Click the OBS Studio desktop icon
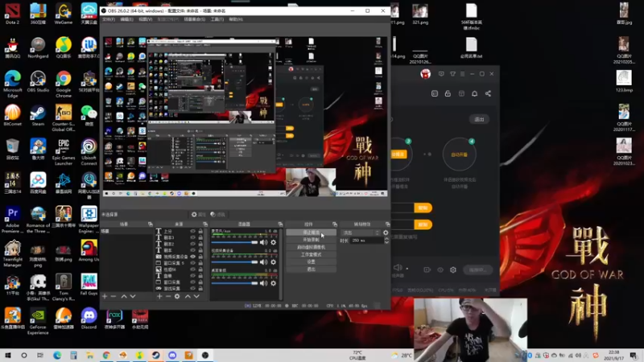 pyautogui.click(x=38, y=81)
